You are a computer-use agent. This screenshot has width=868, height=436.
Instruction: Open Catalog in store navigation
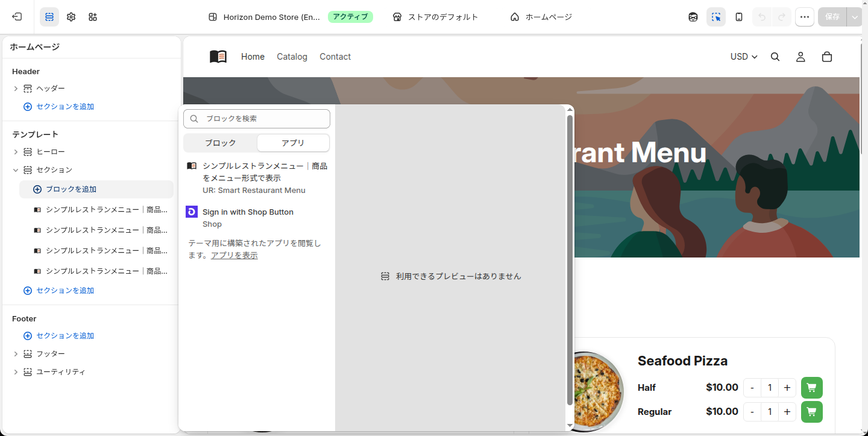(292, 57)
